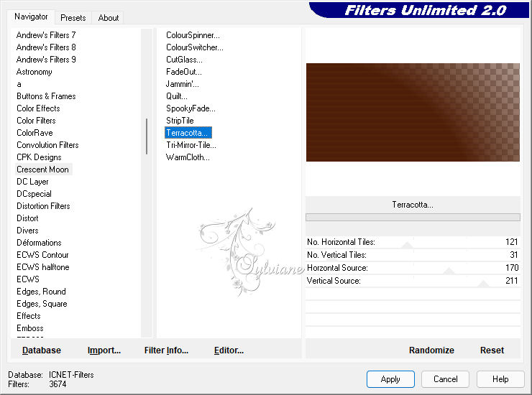
Task: Choose the ColourSwitcher filter
Action: [x=194, y=47]
